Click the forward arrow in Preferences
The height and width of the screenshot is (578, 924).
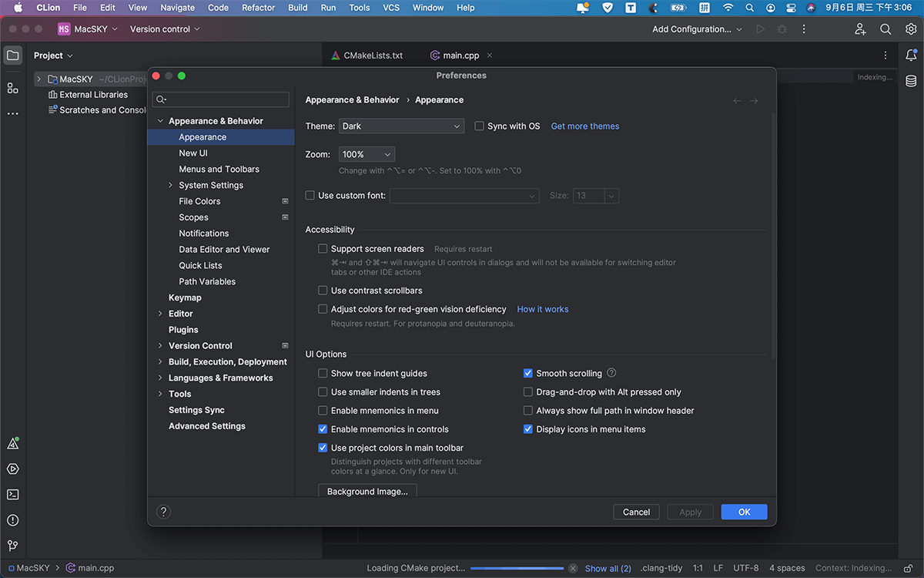[754, 101]
